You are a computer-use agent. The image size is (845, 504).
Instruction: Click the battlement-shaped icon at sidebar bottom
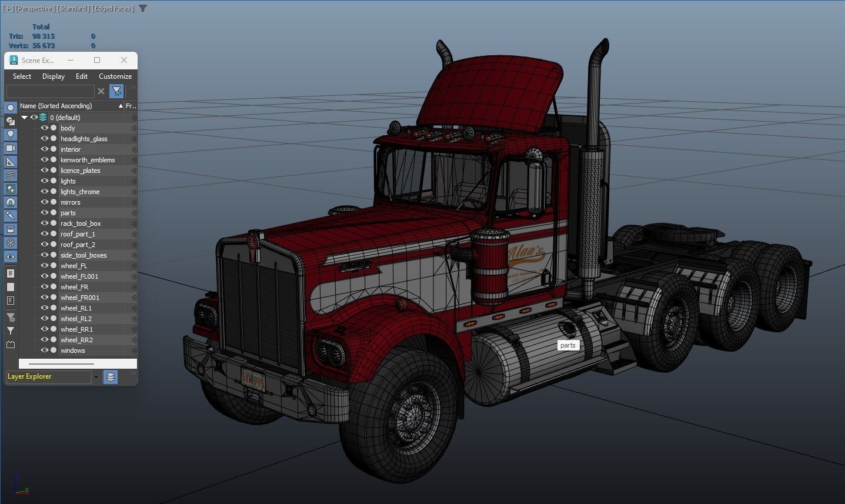point(11,345)
